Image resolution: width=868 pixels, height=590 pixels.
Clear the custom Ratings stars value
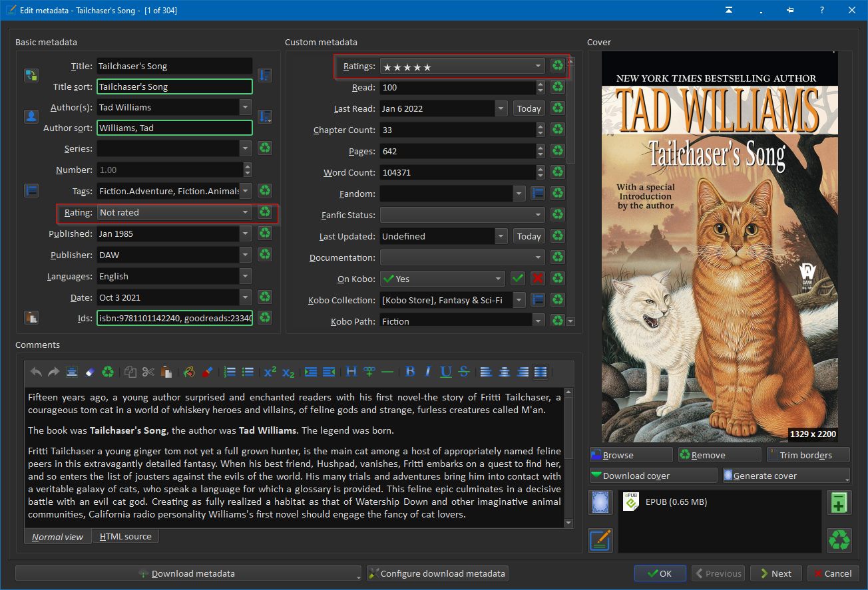[558, 66]
